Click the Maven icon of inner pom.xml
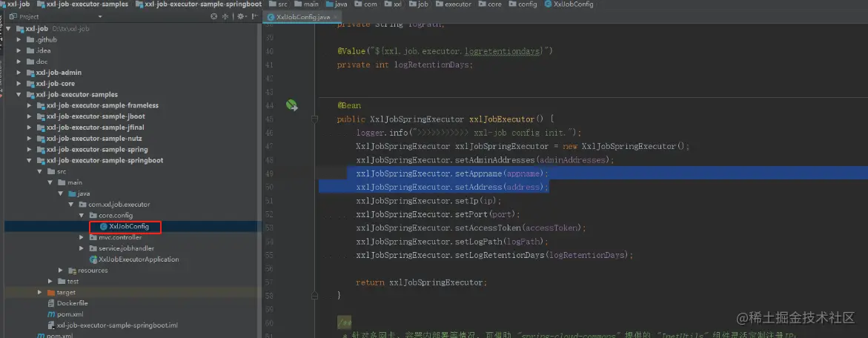 (x=51, y=314)
